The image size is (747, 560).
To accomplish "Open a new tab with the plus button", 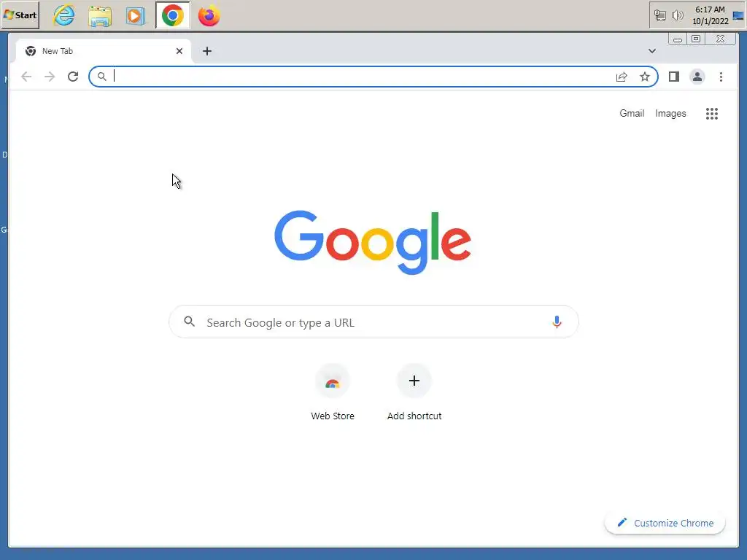I will (x=206, y=51).
